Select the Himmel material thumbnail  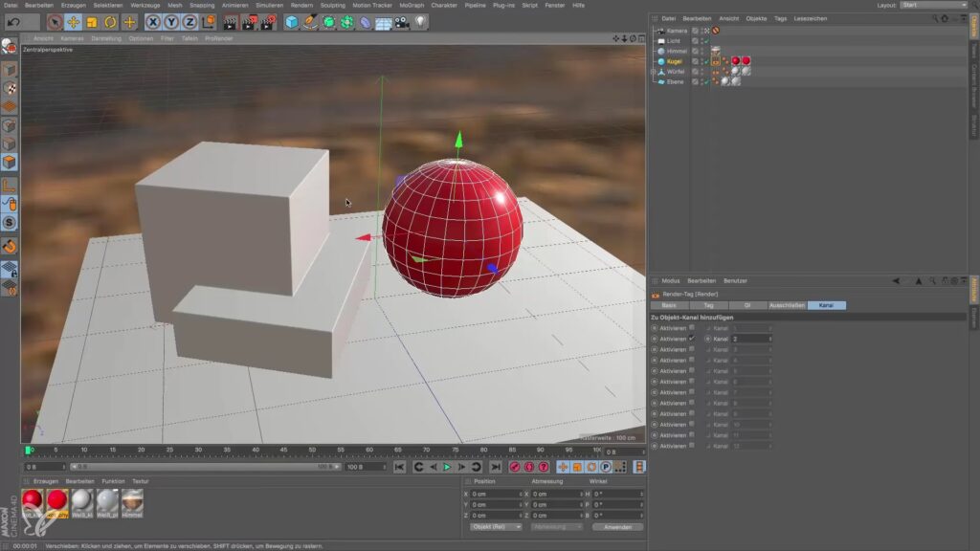(132, 501)
